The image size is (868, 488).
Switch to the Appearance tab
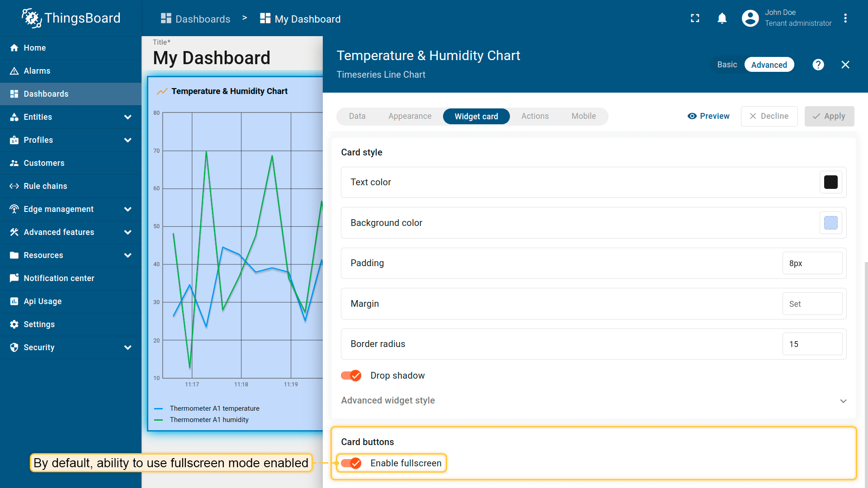(410, 116)
